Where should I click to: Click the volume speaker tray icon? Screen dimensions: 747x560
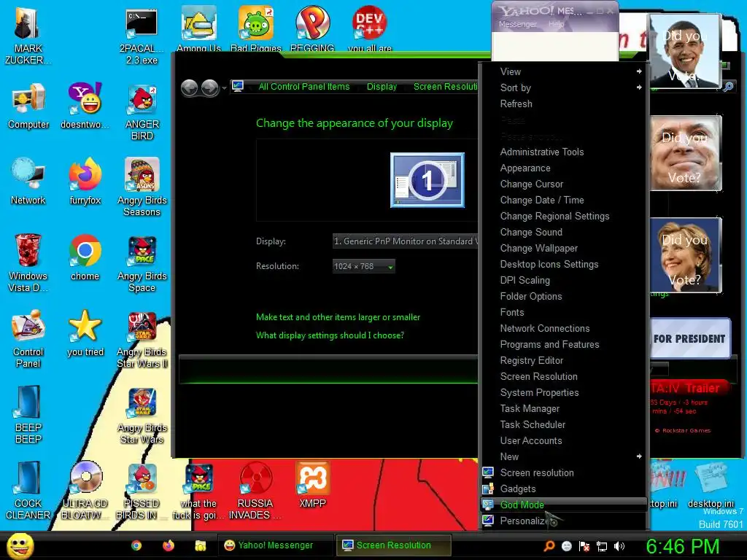tap(619, 546)
